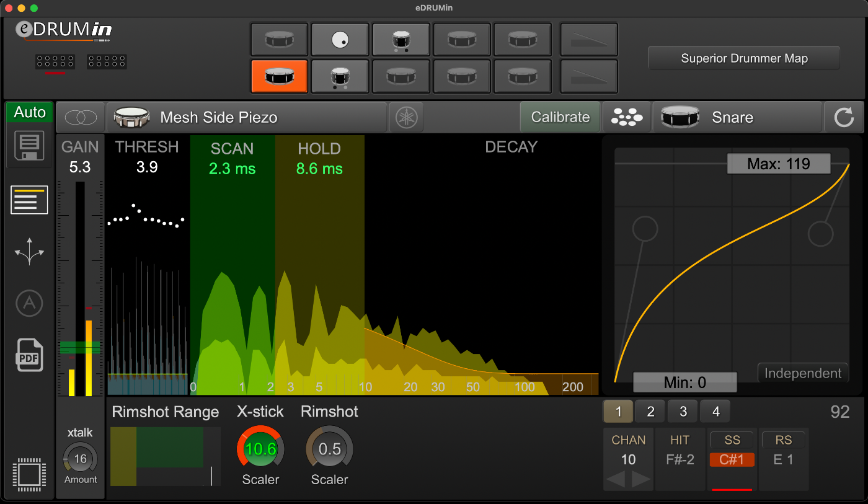
Task: Click the linked circles pairing icon
Action: coord(81,117)
